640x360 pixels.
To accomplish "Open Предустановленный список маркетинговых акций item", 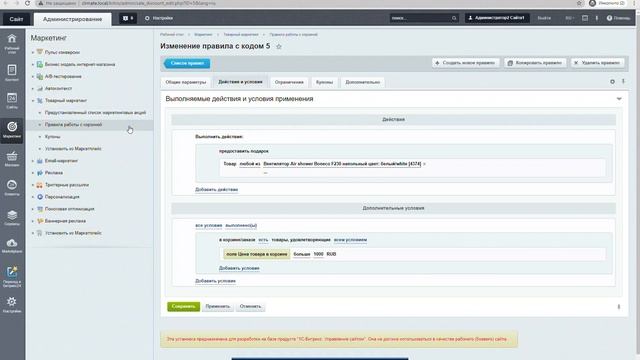I will tap(95, 113).
